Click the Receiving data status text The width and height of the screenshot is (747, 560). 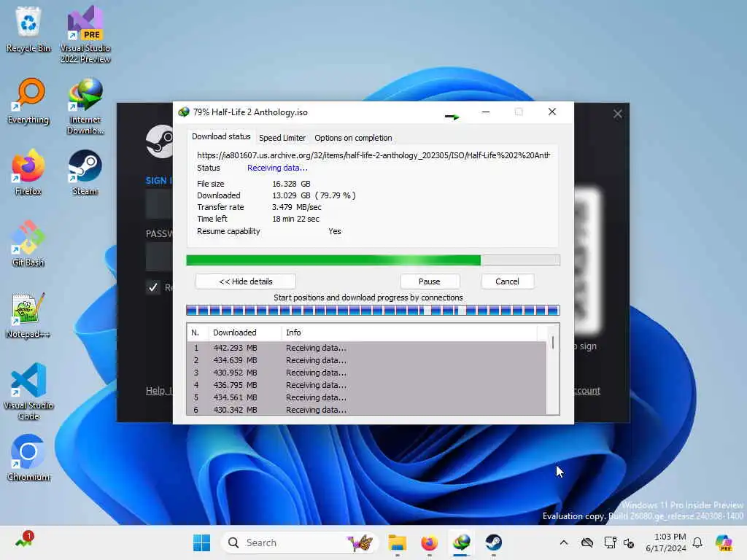tap(277, 168)
